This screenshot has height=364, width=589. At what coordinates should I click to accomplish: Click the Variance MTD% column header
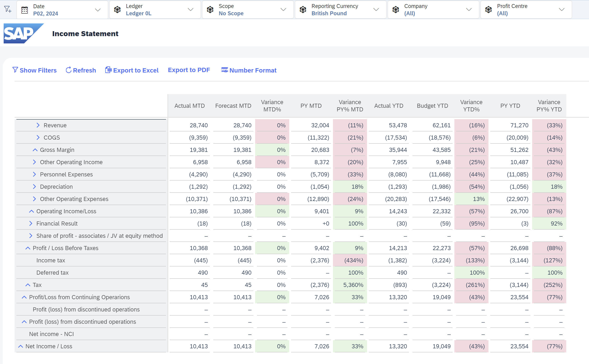coord(272,106)
